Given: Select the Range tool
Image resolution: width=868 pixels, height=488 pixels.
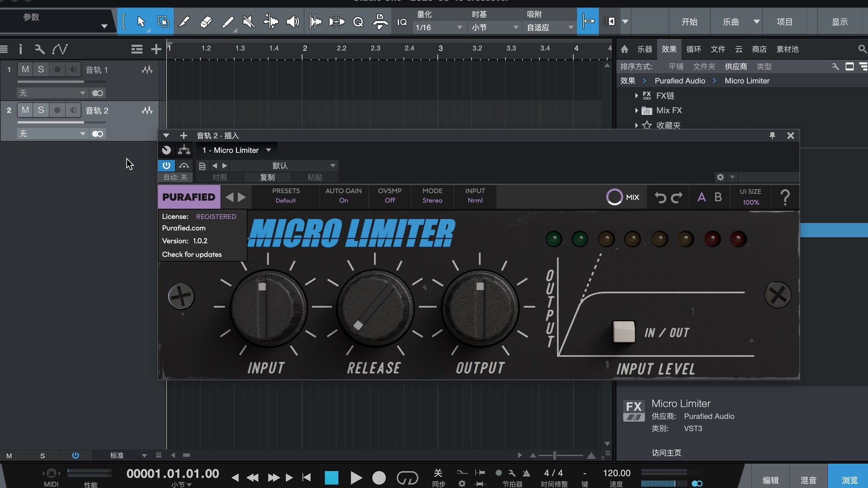Looking at the screenshot, I should (x=163, y=22).
